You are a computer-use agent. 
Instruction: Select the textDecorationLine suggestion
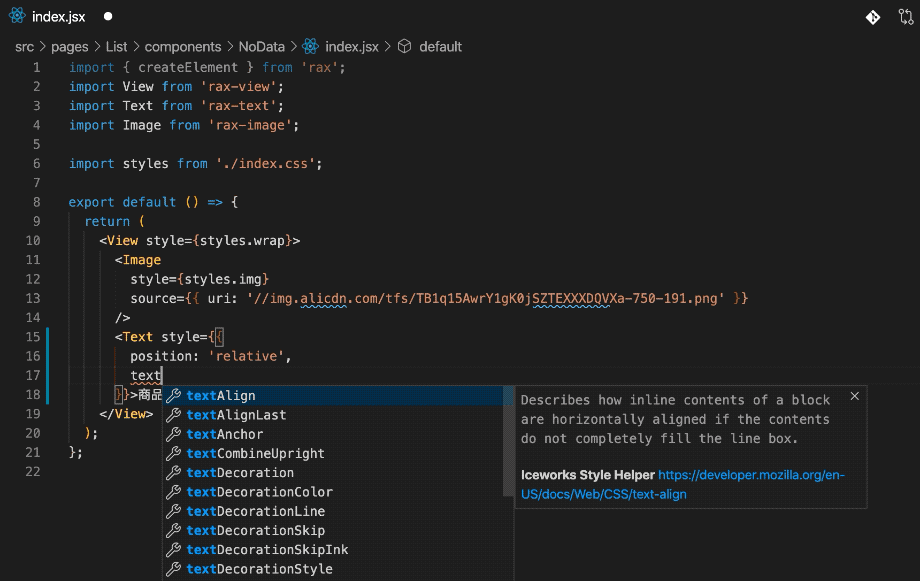tap(333, 511)
